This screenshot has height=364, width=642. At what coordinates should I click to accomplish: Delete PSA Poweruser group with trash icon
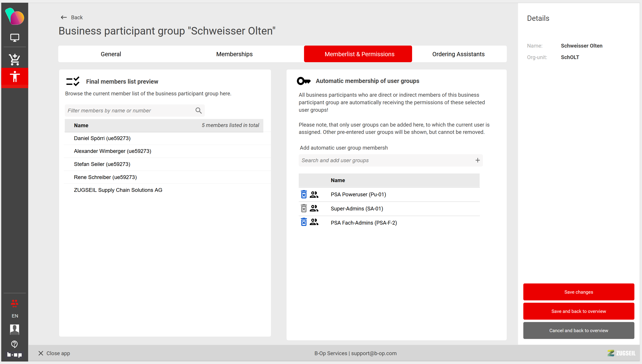[304, 195]
